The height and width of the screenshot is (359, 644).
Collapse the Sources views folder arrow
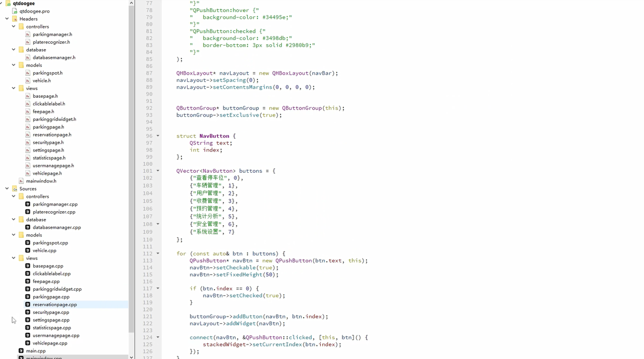[x=13, y=258]
